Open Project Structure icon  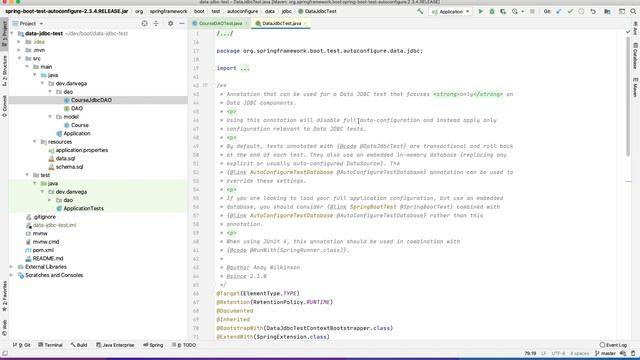click(x=607, y=11)
